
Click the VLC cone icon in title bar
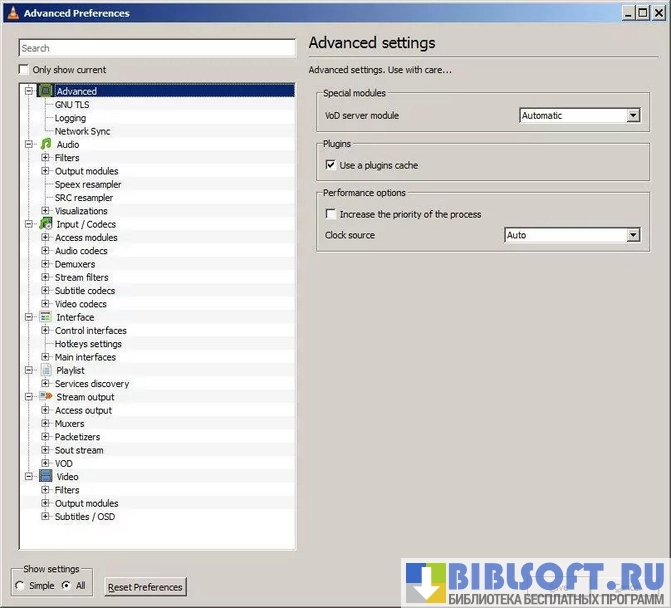tap(11, 13)
